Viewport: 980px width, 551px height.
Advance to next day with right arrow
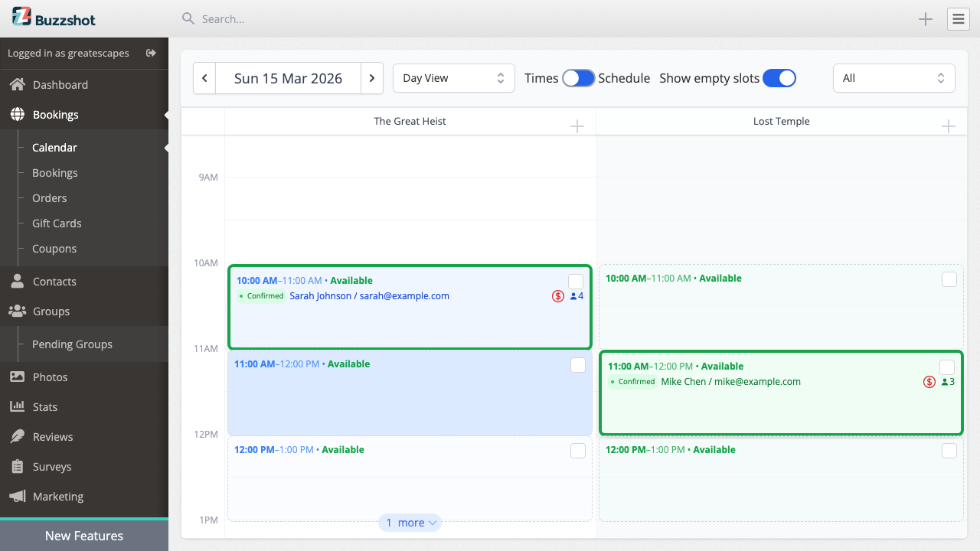pos(372,77)
